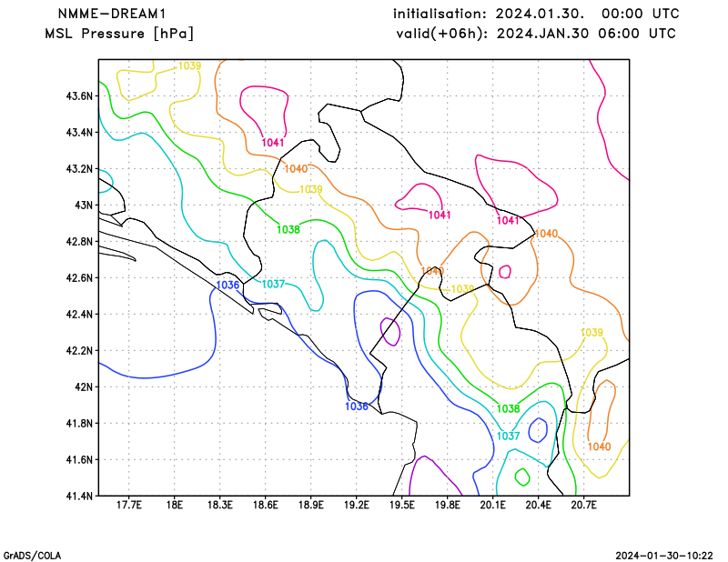Click the 41.4N latitude label
The height and width of the screenshot is (562, 728).
pos(79,497)
